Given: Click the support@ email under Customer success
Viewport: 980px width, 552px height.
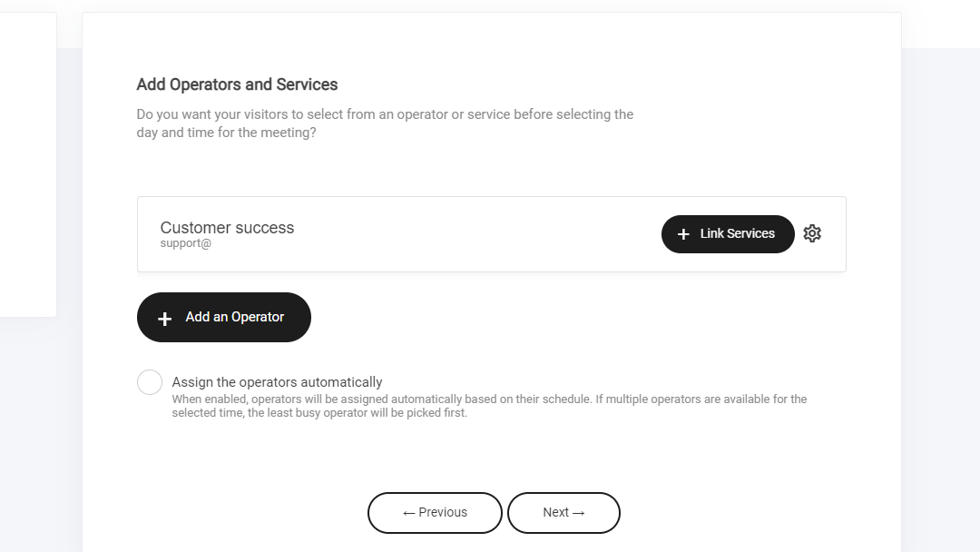Looking at the screenshot, I should pyautogui.click(x=185, y=243).
